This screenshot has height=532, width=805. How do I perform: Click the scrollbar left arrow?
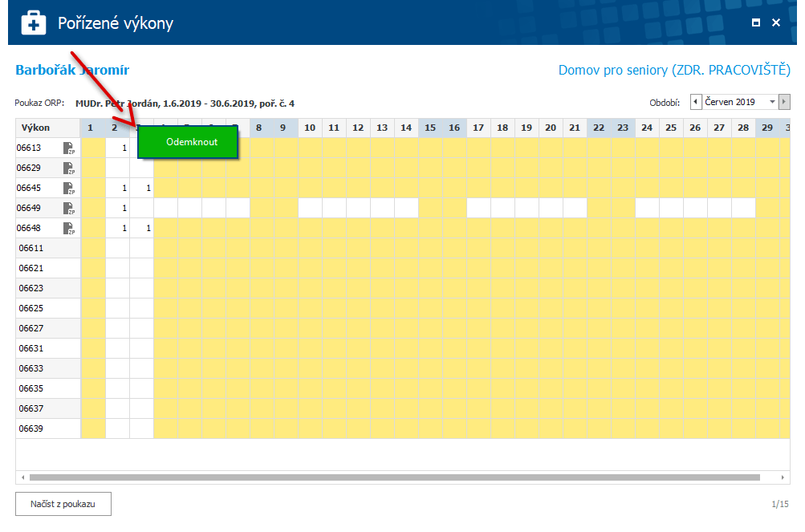(23, 477)
